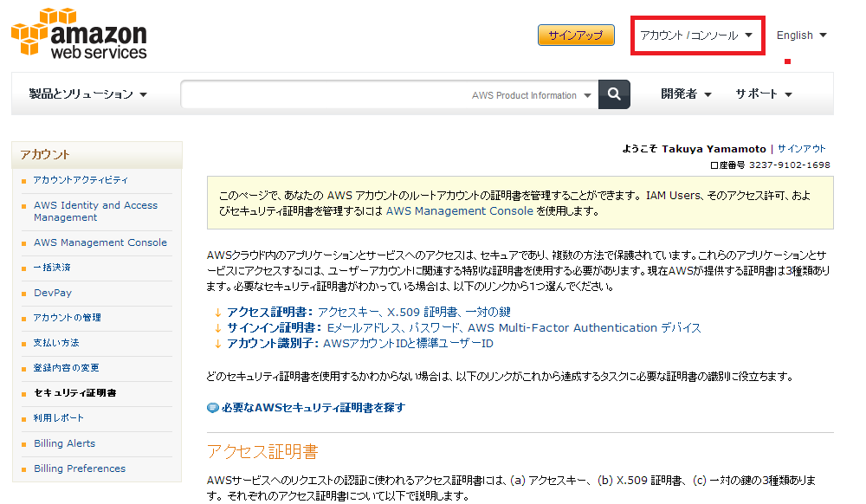Viewport: 866px width, 504px height.
Task: Jump to アクセス証明書 anchor link
Action: pyautogui.click(x=368, y=312)
